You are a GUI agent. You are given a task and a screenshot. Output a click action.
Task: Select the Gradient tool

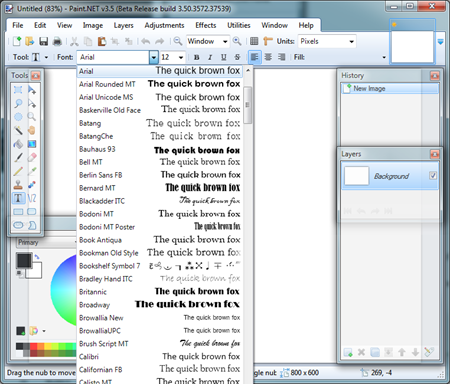32,144
